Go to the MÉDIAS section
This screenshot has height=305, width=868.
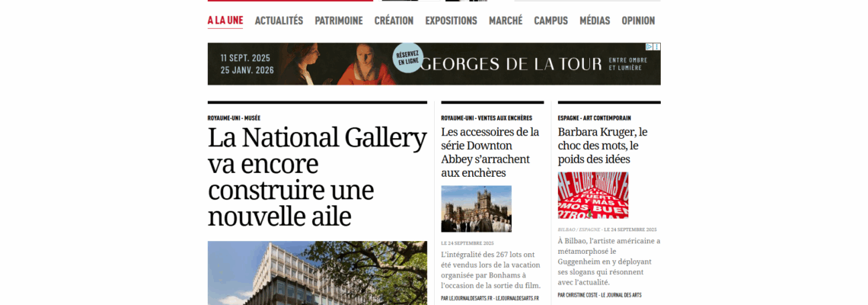(595, 21)
